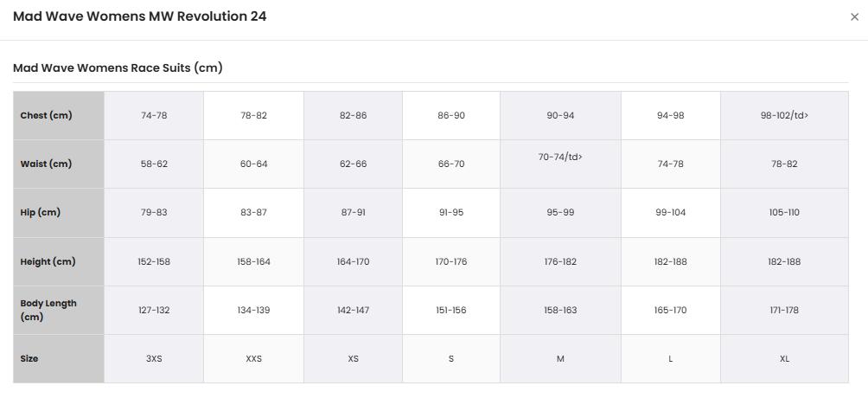Click the Mad Wave Womens Race Suits heading
Viewport: 868px width, 405px height.
point(118,68)
